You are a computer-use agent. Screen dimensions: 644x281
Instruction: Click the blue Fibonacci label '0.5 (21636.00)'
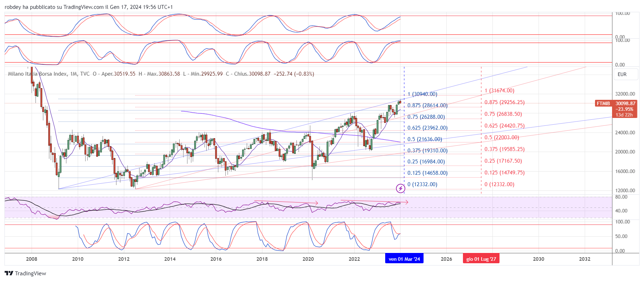coord(425,139)
